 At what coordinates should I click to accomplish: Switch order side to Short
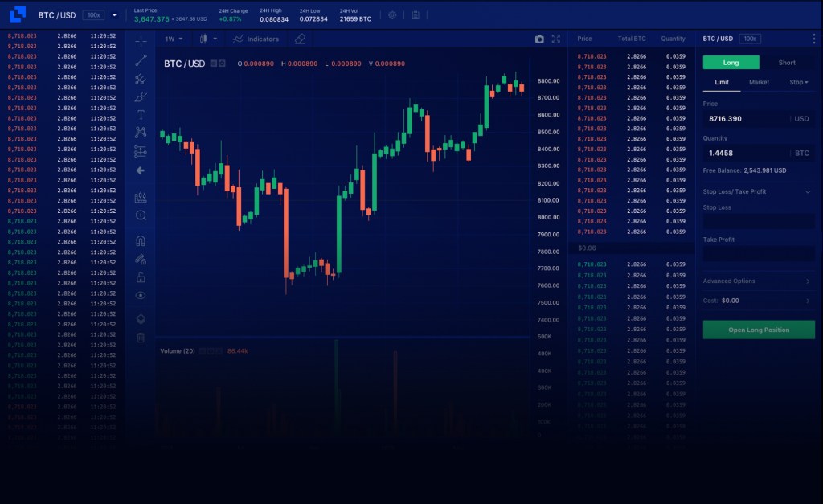coord(787,63)
